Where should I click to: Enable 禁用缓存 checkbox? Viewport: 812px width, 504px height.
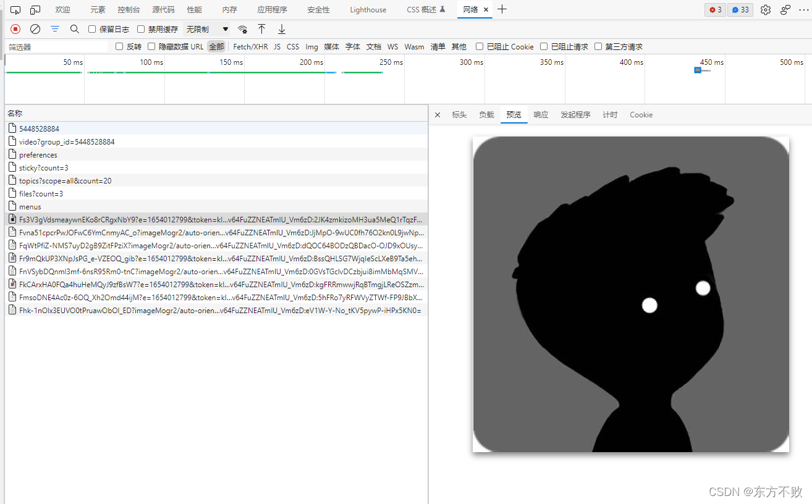[x=141, y=29]
